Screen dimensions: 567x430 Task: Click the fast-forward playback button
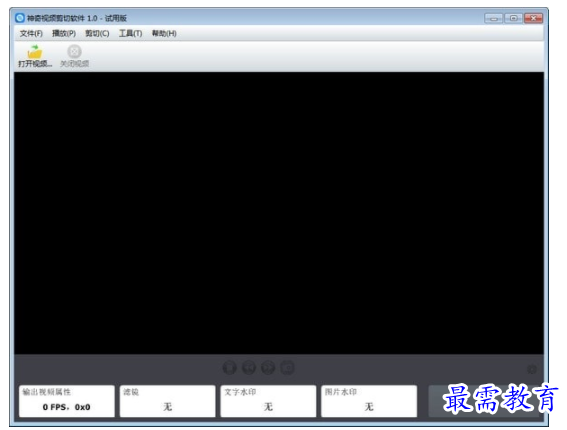268,368
